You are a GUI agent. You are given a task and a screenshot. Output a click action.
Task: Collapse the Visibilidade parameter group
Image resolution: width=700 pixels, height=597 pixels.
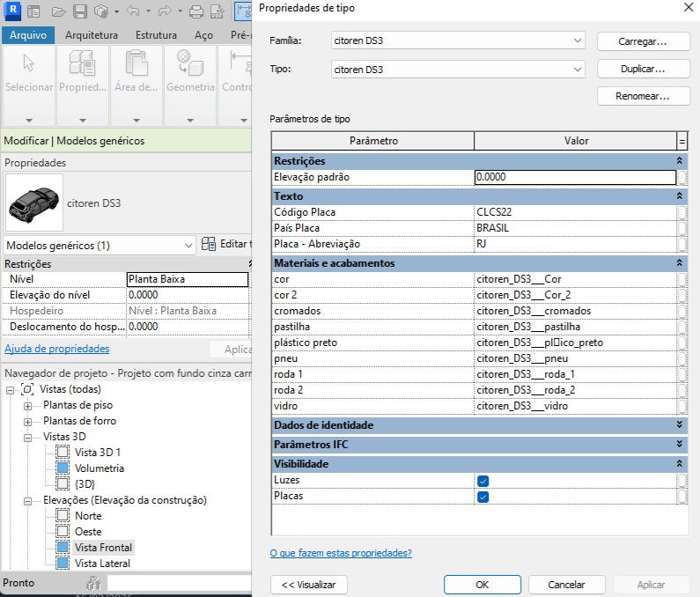pyautogui.click(x=679, y=463)
